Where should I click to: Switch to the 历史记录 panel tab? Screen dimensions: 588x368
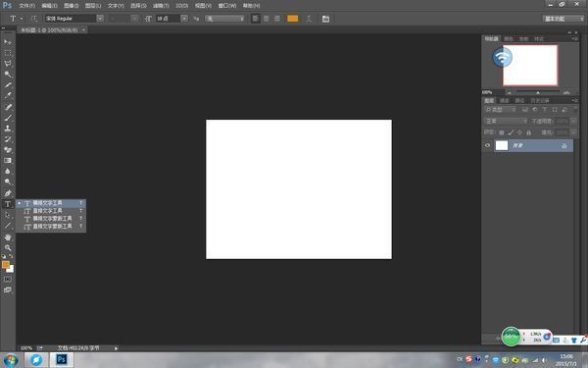540,101
